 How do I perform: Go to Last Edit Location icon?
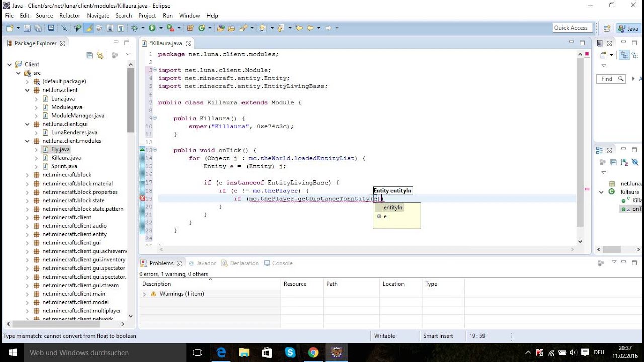(299, 28)
